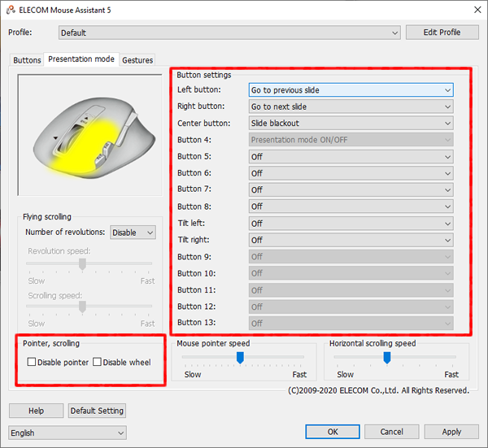Click the Button 11 disabled dropdown
Screen dimensions: 488x448
pyautogui.click(x=351, y=290)
